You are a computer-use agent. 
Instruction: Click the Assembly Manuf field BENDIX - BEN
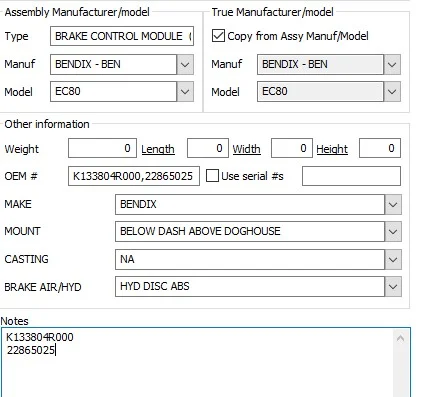click(113, 64)
